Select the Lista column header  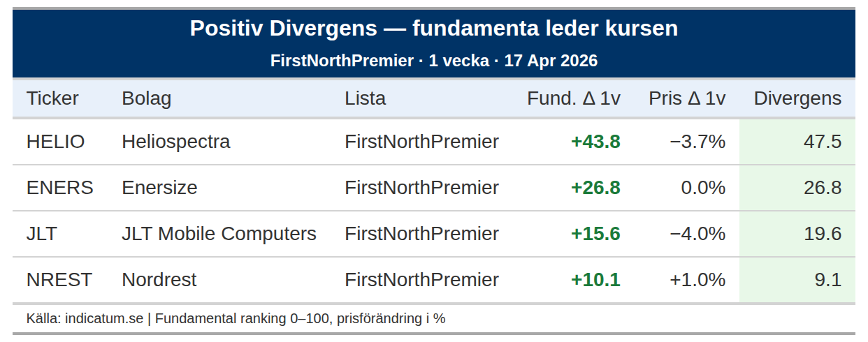coord(365,98)
